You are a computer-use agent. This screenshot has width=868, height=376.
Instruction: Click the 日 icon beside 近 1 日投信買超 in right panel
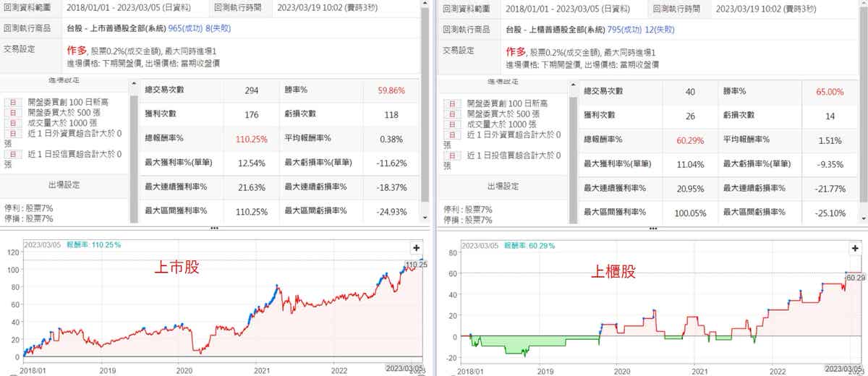point(452,155)
